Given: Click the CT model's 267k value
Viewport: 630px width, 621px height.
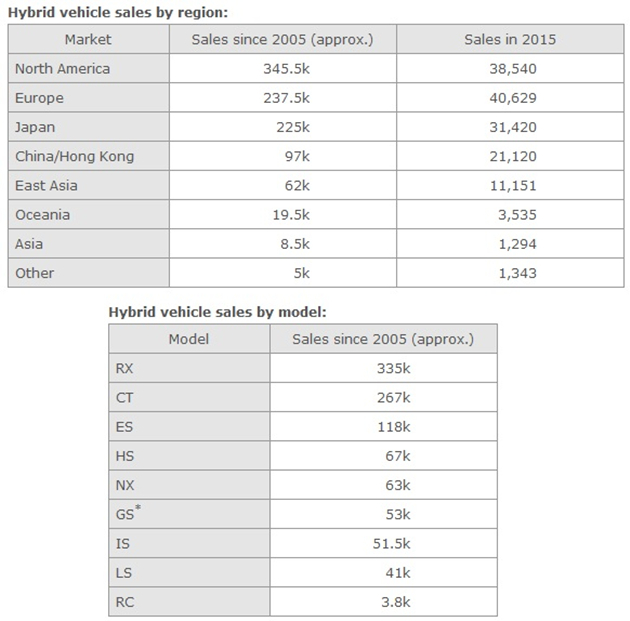Looking at the screenshot, I should tap(391, 397).
